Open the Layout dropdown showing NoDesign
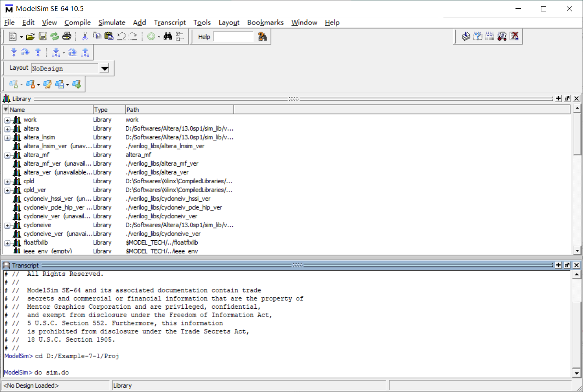583x392 pixels. click(x=104, y=68)
